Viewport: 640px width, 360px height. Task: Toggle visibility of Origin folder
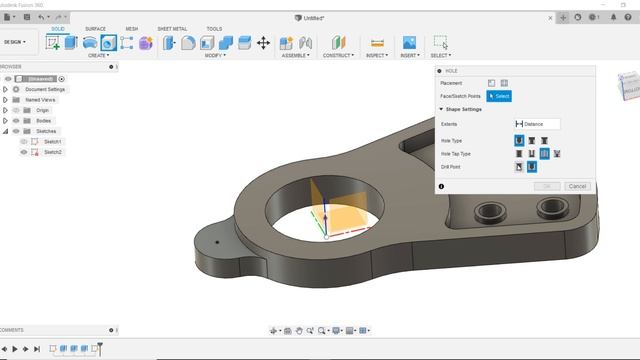click(16, 110)
